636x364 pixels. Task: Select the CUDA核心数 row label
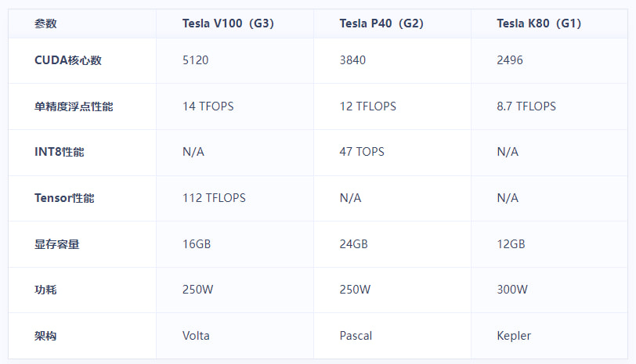click(x=68, y=60)
